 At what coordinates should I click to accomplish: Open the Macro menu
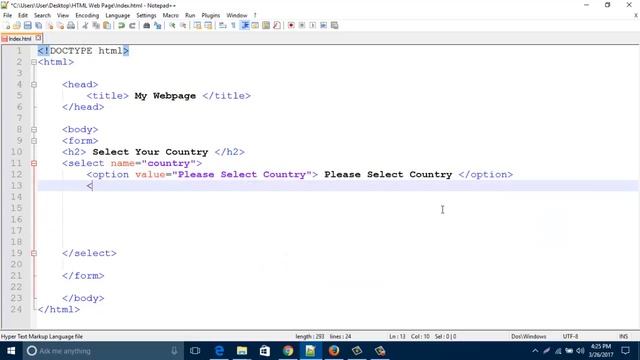tap(171, 15)
